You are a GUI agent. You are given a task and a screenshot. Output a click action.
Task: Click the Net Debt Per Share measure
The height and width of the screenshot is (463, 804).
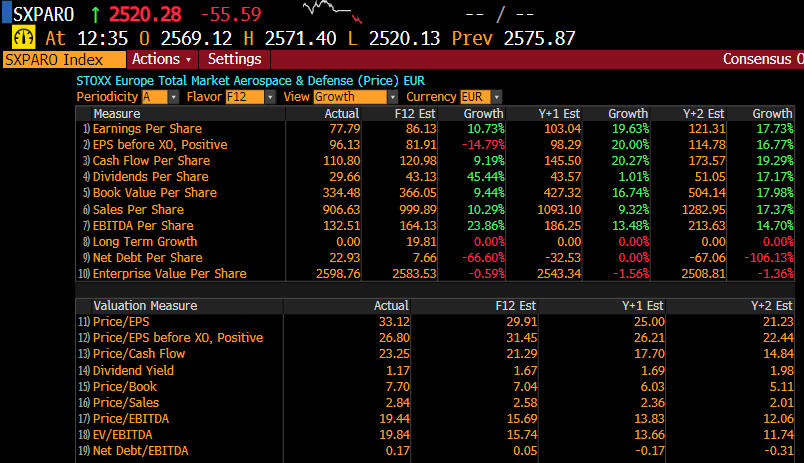tap(147, 258)
